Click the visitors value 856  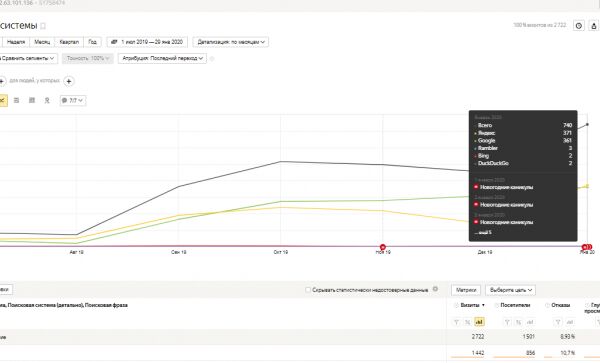530,353
